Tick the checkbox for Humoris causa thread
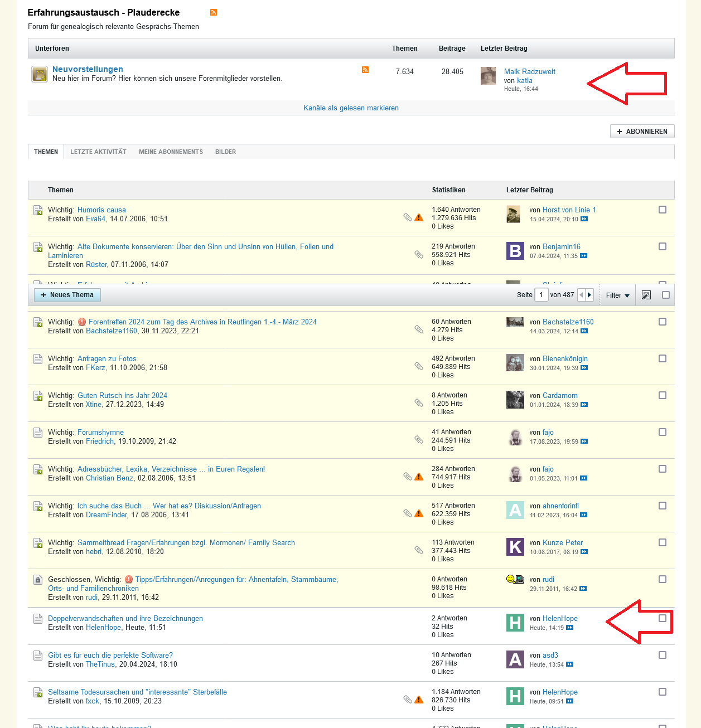Screen dimensions: 701x728 [x=663, y=210]
